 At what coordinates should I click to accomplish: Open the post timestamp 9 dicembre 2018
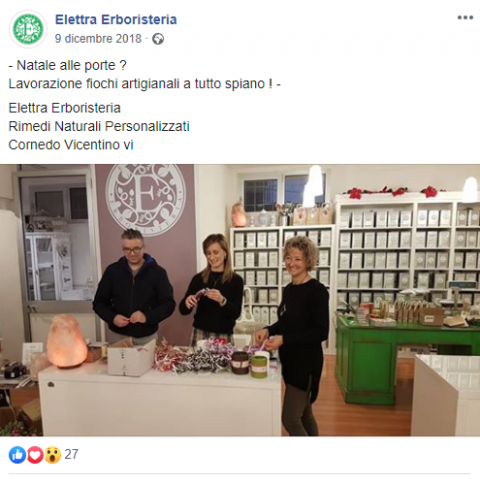[98, 39]
